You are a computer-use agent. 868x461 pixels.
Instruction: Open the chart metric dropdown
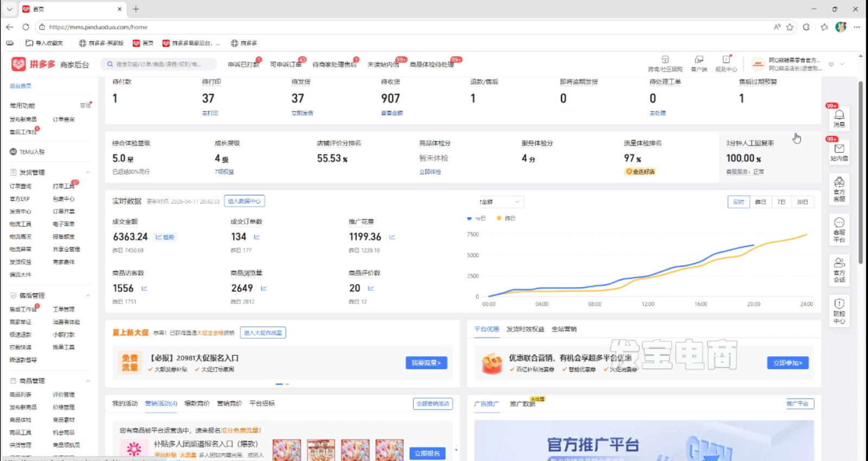click(501, 202)
